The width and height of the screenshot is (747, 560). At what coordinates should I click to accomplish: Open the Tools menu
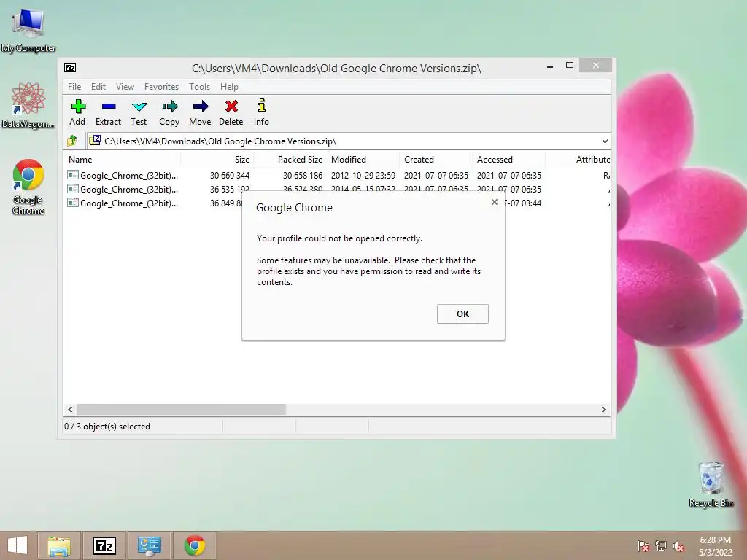[199, 87]
